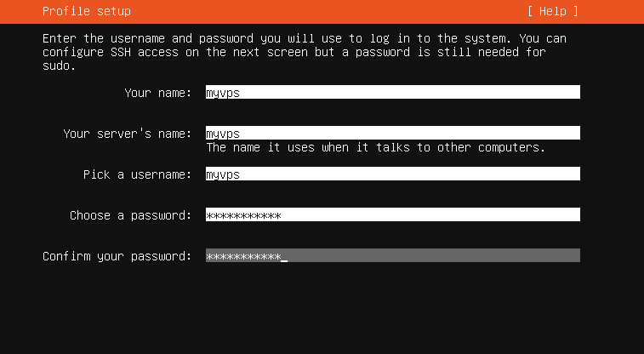Place cursor after asterisks in Confirm password
This screenshot has width=644, height=354.
[x=284, y=256]
